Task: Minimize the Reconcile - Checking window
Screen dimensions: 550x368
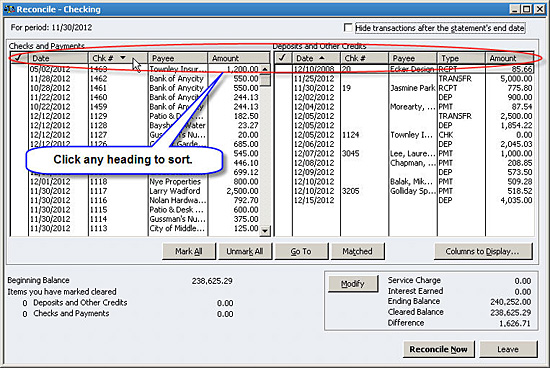Action: point(515,9)
